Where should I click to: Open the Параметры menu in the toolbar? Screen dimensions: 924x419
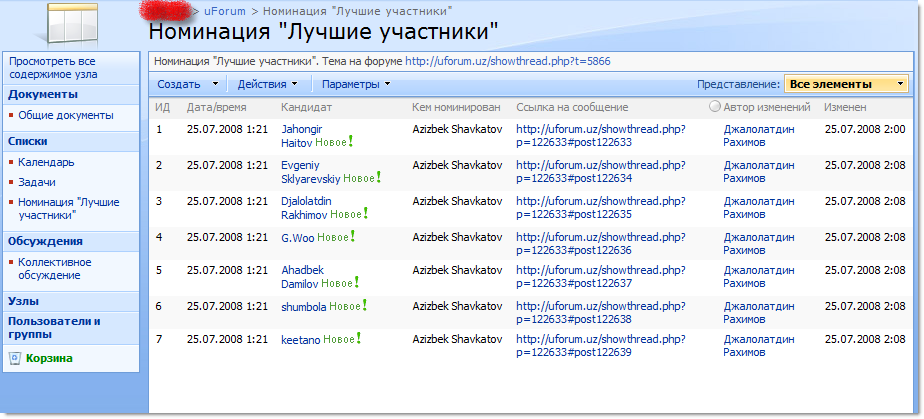[x=355, y=84]
